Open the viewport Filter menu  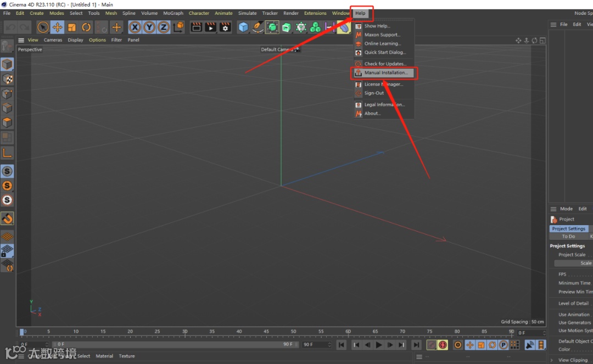pos(116,40)
